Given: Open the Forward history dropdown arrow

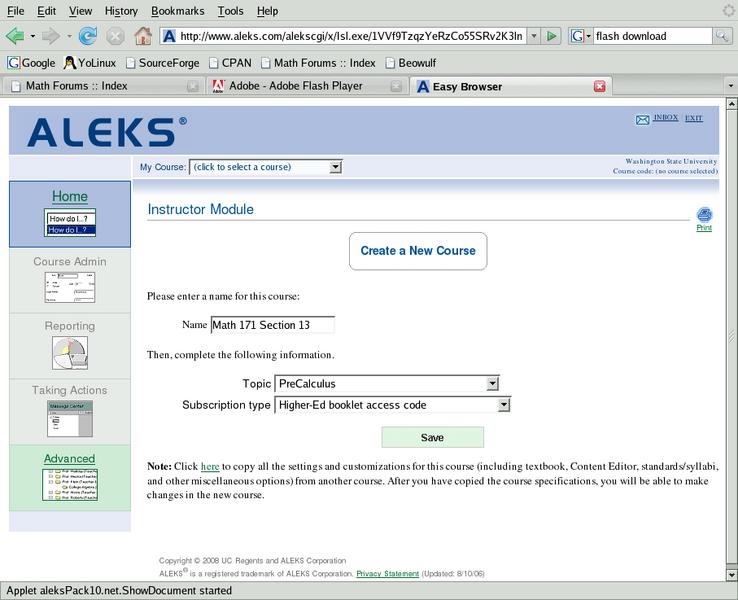Looking at the screenshot, I should 69,36.
